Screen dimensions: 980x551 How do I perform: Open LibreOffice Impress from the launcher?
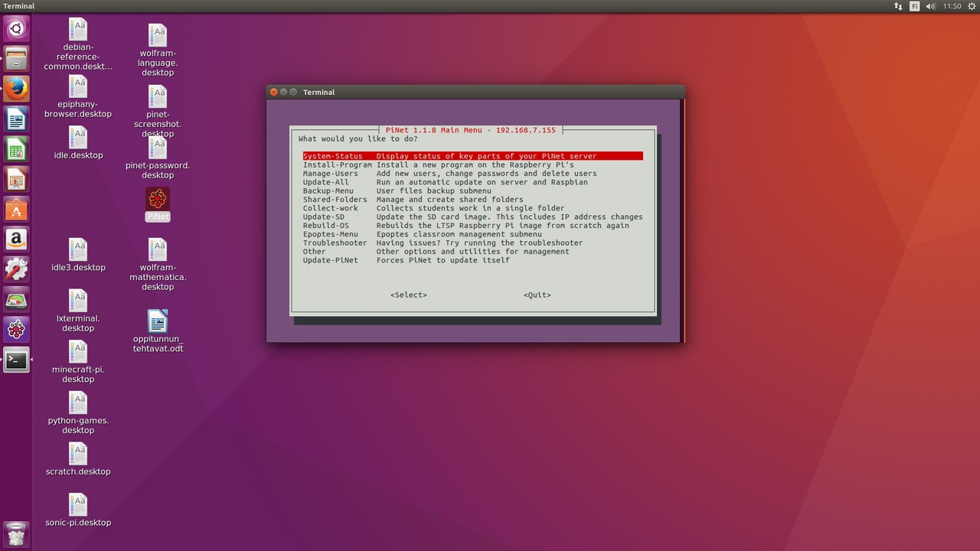click(x=16, y=179)
